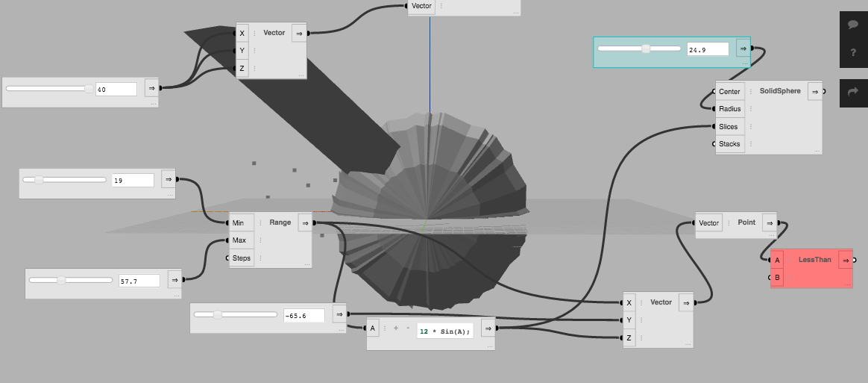Select the Radius port on SolidSphere

729,109
